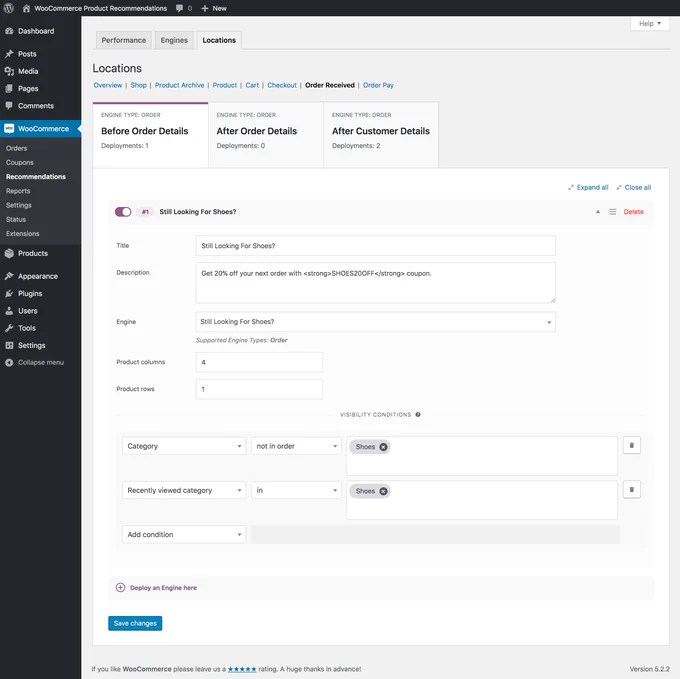Click the Settings sliders icon in sidebar
This screenshot has width=680, height=679.
point(9,346)
